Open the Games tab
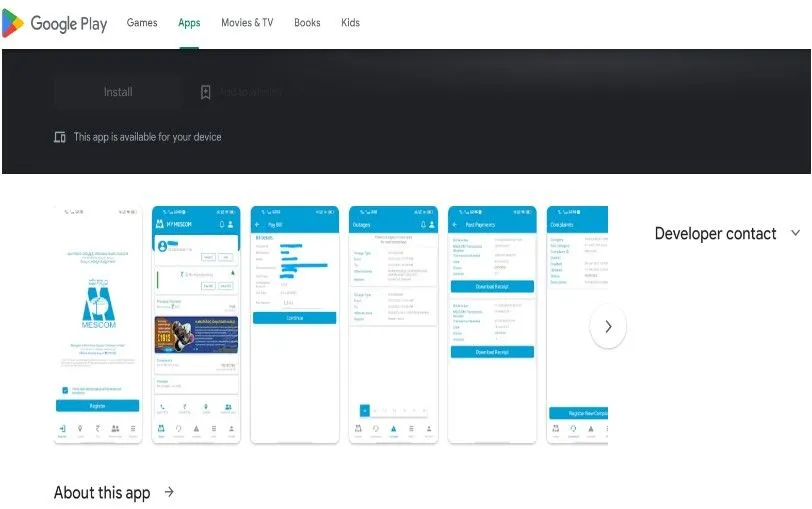 [x=142, y=23]
